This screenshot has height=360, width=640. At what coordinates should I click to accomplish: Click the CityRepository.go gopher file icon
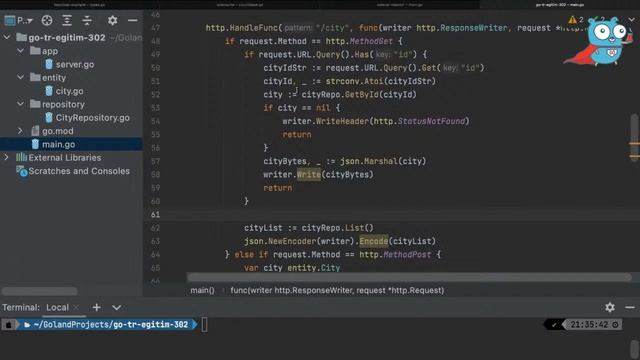tap(49, 118)
